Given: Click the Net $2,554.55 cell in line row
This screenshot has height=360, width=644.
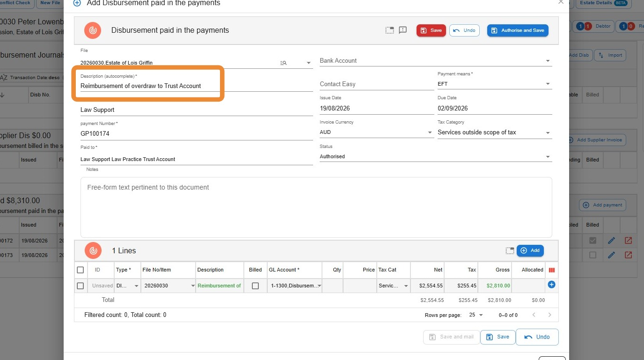Looking at the screenshot, I should tap(427, 286).
